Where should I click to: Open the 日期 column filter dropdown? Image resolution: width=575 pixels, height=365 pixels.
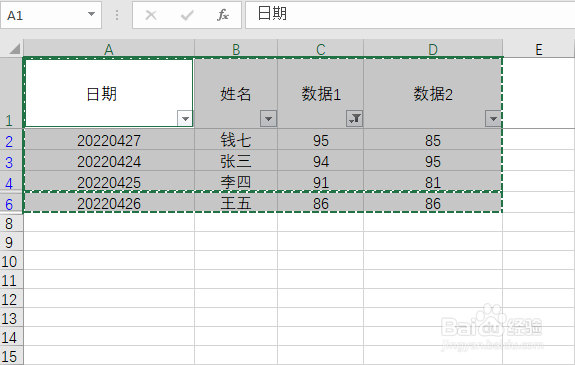tap(185, 118)
